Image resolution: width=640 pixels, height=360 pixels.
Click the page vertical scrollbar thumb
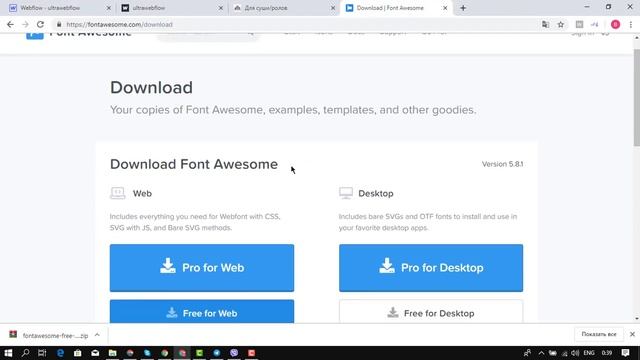(x=636, y=97)
